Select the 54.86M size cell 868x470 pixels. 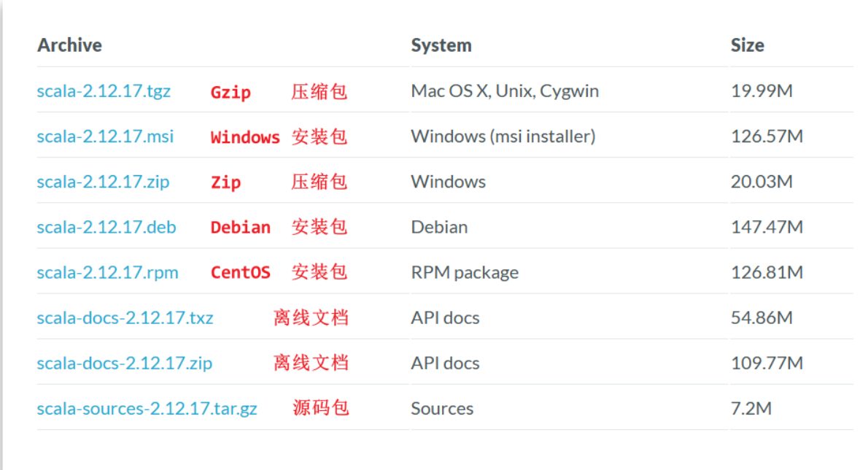coord(762,317)
